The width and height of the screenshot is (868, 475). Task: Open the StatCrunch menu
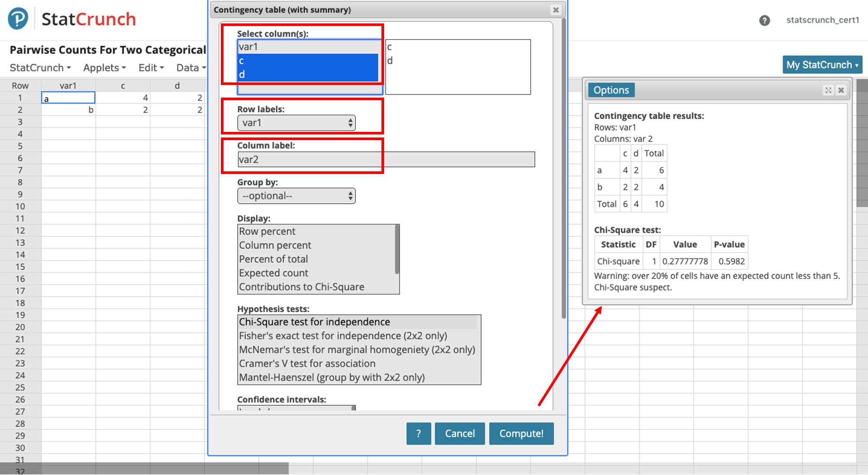pos(39,68)
